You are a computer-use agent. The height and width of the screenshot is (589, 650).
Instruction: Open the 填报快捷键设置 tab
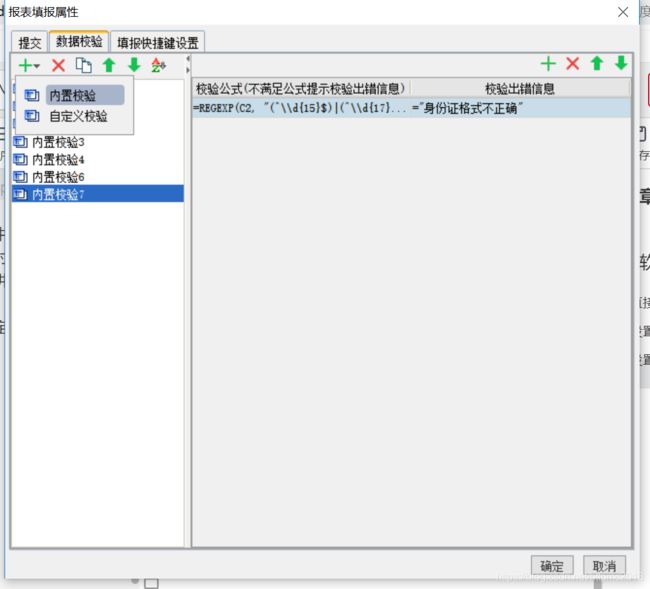[158, 42]
